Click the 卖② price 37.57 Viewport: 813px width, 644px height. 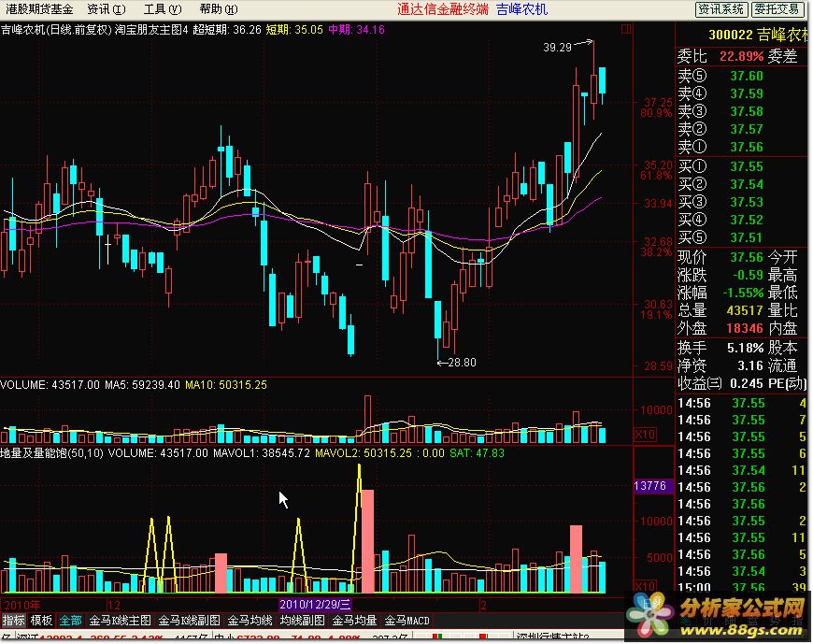tap(747, 129)
